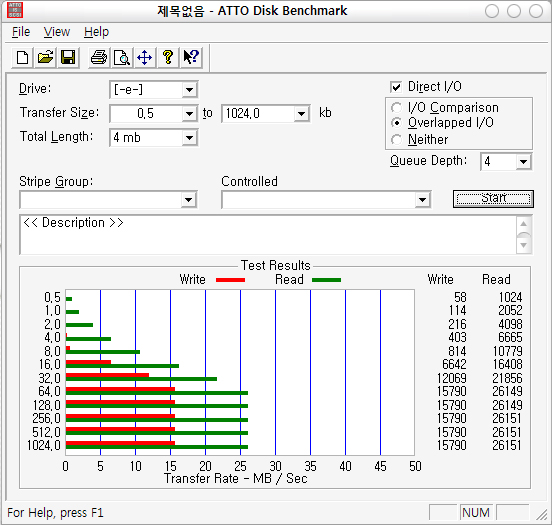The height and width of the screenshot is (525, 552).
Task: Click the rightmost round title bar button
Action: [536, 11]
